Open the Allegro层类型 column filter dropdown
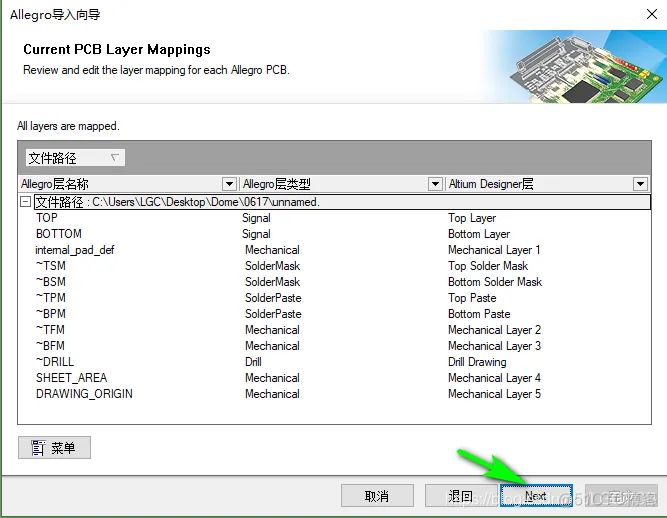The width and height of the screenshot is (667, 518). click(435, 184)
